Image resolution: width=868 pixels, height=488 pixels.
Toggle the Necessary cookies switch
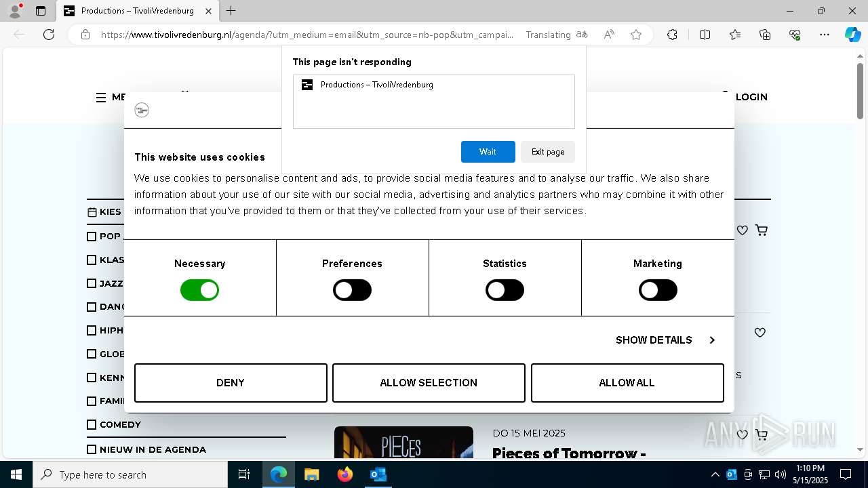(199, 290)
